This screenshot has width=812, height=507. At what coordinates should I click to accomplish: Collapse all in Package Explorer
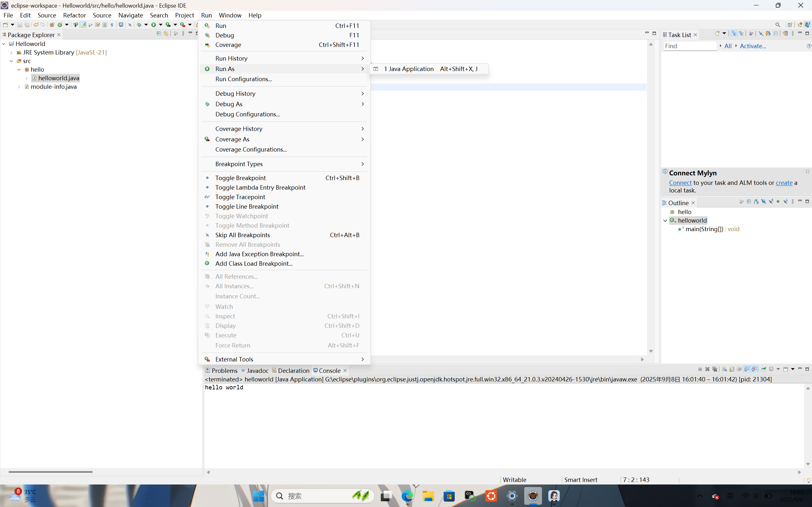click(159, 34)
